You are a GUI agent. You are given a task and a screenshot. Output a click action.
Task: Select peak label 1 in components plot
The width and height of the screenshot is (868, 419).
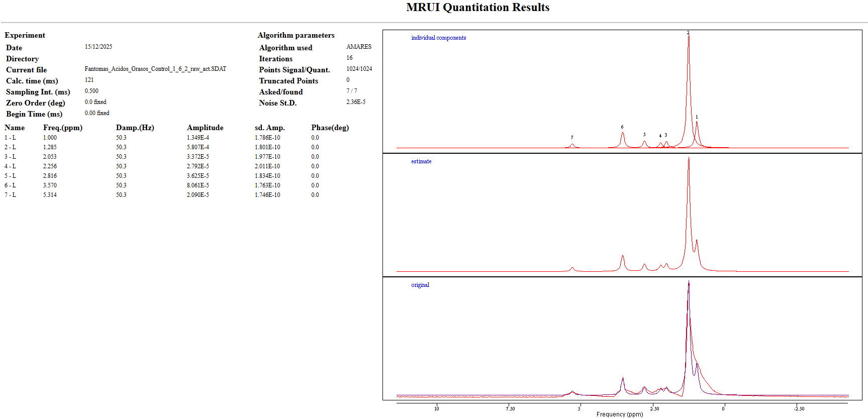[x=697, y=117]
